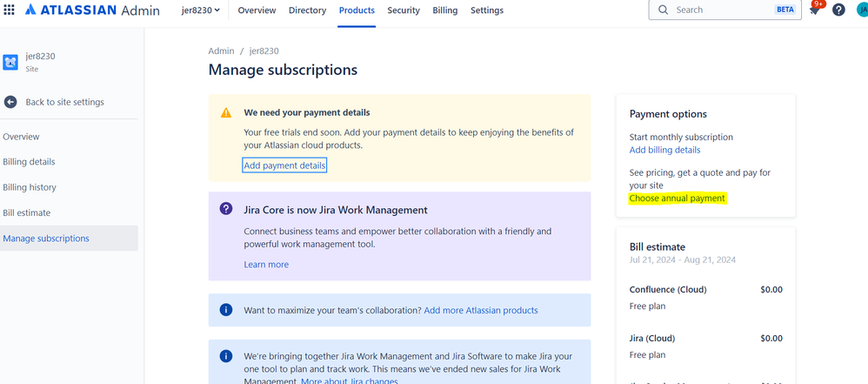This screenshot has height=384, width=868.
Task: Open the Billing tab
Action: (445, 10)
